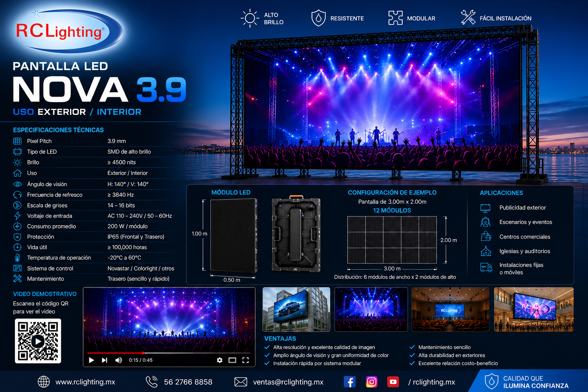Click the 'Mantenimiento sencillo' advantage
The image size is (588, 392).
coord(444,347)
